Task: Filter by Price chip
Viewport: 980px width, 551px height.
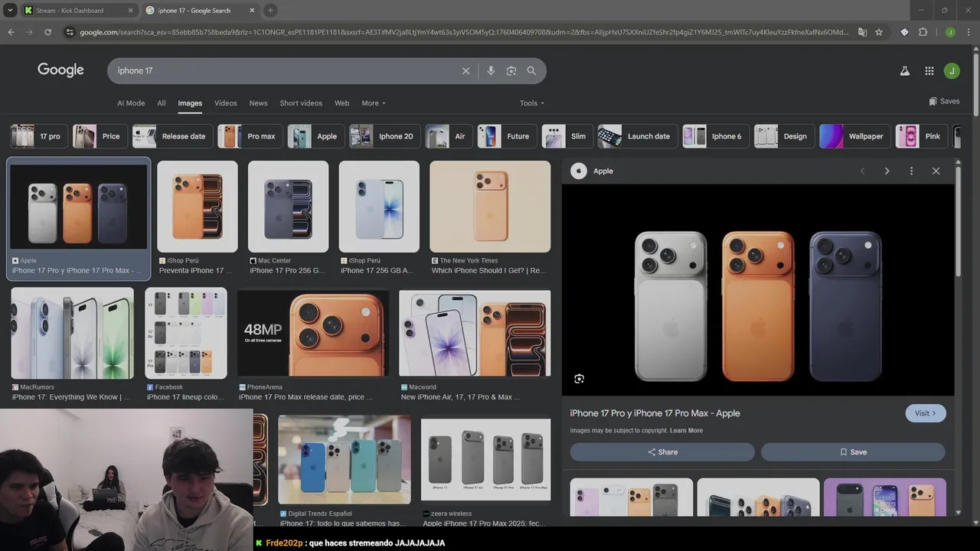Action: (100, 136)
